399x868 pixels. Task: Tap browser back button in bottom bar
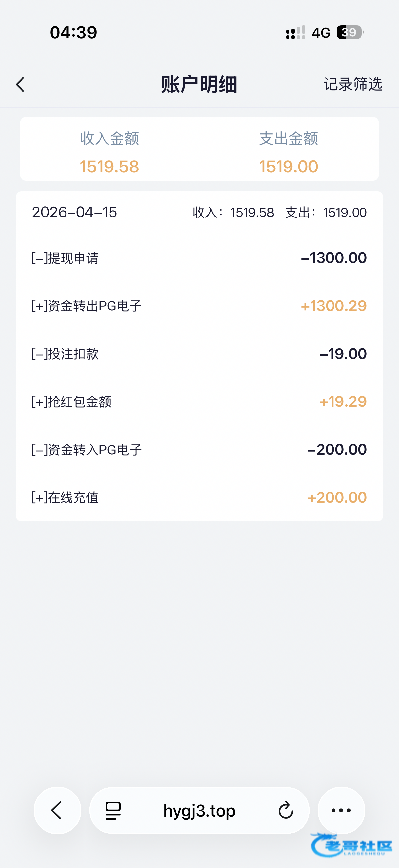[57, 810]
